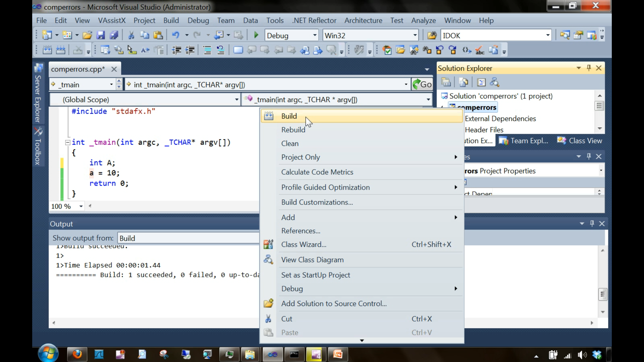644x362 pixels.
Task: Open the Properties window from Solution Explorer toolbar
Action: [481, 82]
